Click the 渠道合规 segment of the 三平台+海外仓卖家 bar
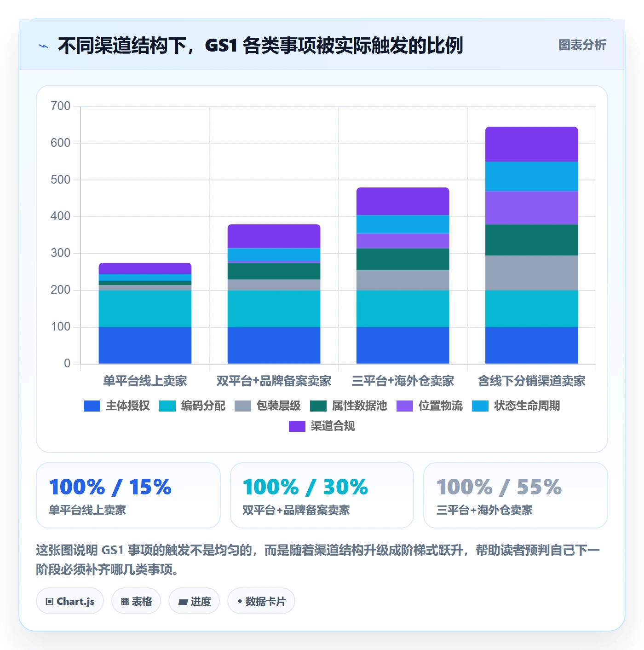 (403, 201)
